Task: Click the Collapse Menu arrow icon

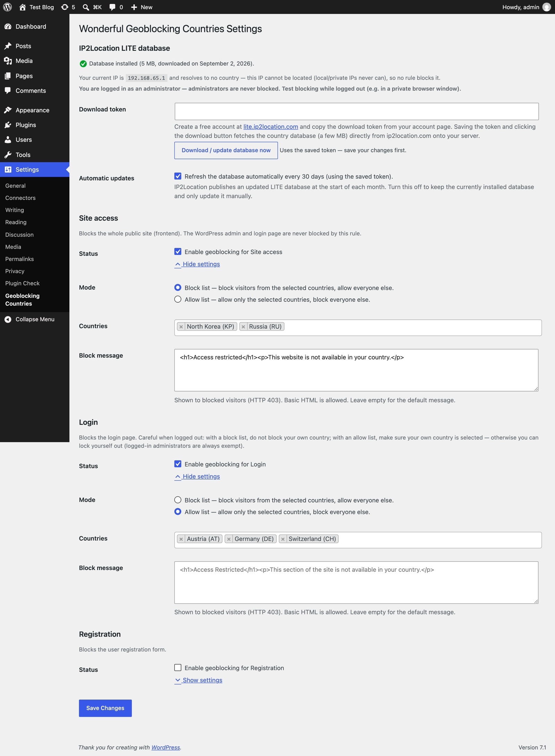Action: point(8,319)
